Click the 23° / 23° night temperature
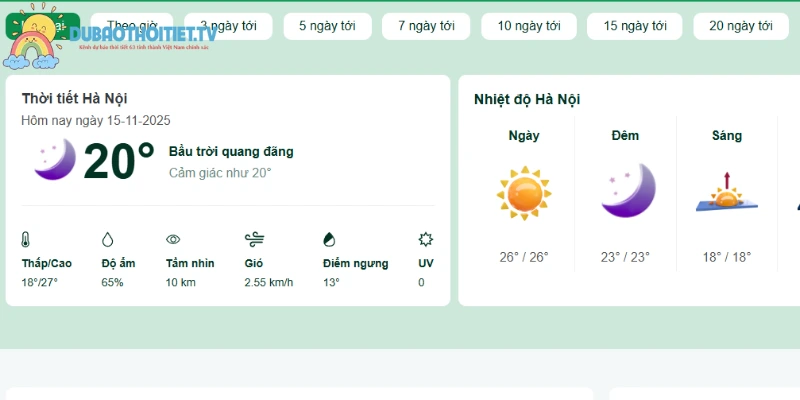This screenshot has height=400, width=800. (x=626, y=257)
